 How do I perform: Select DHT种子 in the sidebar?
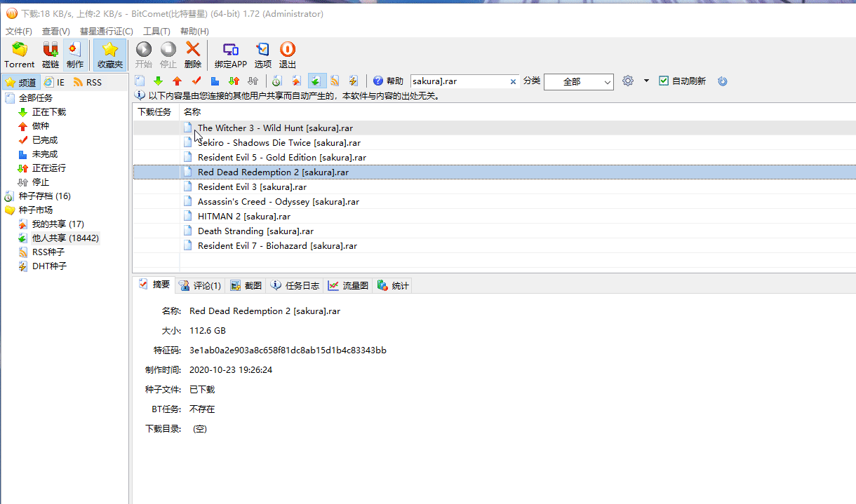(49, 266)
